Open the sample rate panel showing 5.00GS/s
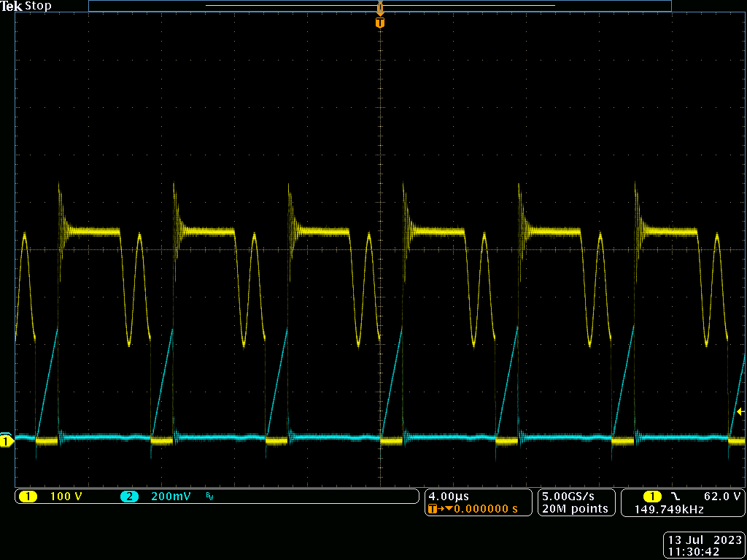The width and height of the screenshot is (747, 560). pos(569,497)
